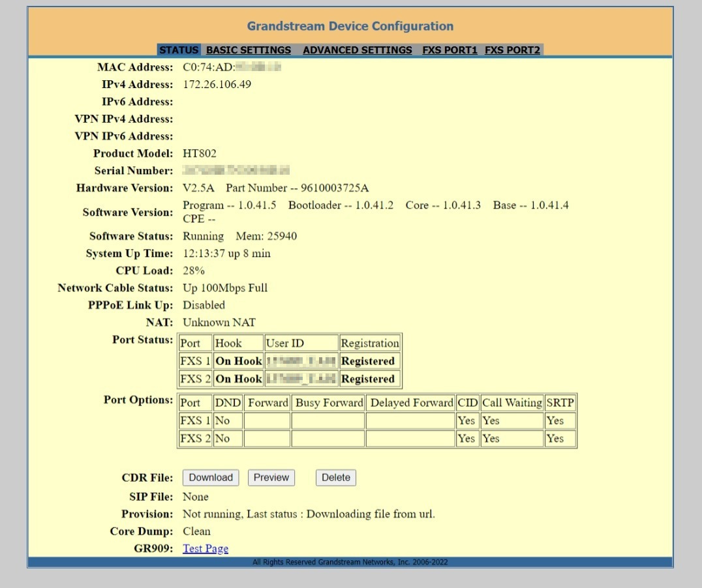
Task: Click Call Waiting column header
Action: pos(512,403)
